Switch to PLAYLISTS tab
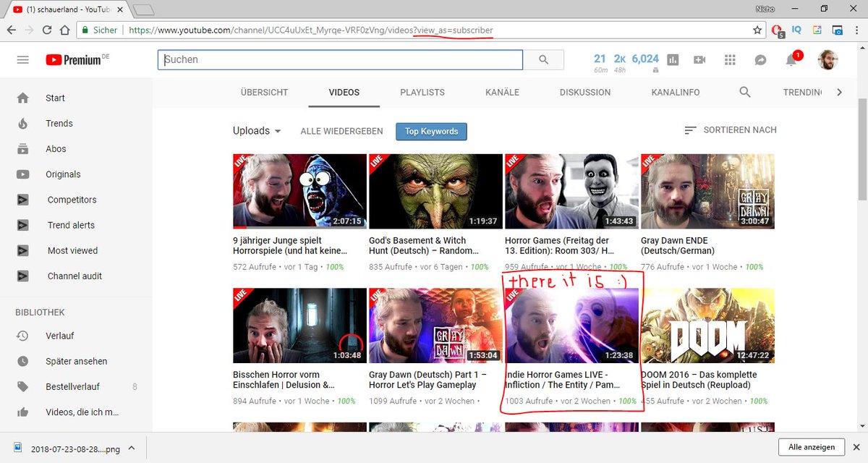This screenshot has width=868, height=463. 422,92
